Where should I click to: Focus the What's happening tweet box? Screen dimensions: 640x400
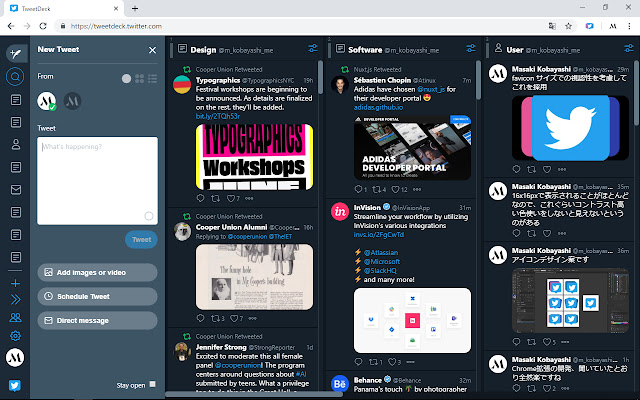98,181
